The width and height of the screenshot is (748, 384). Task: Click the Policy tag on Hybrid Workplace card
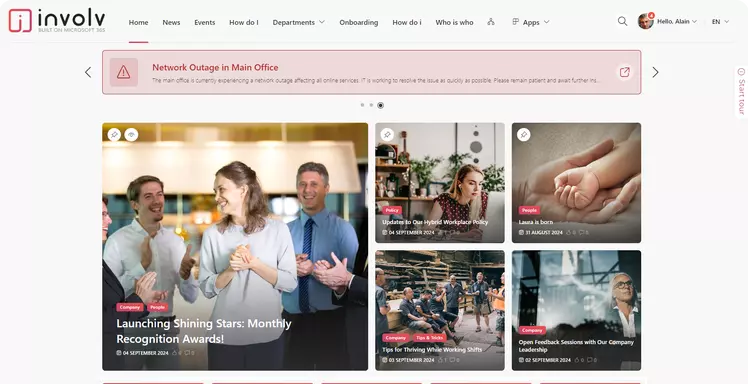pyautogui.click(x=392, y=210)
